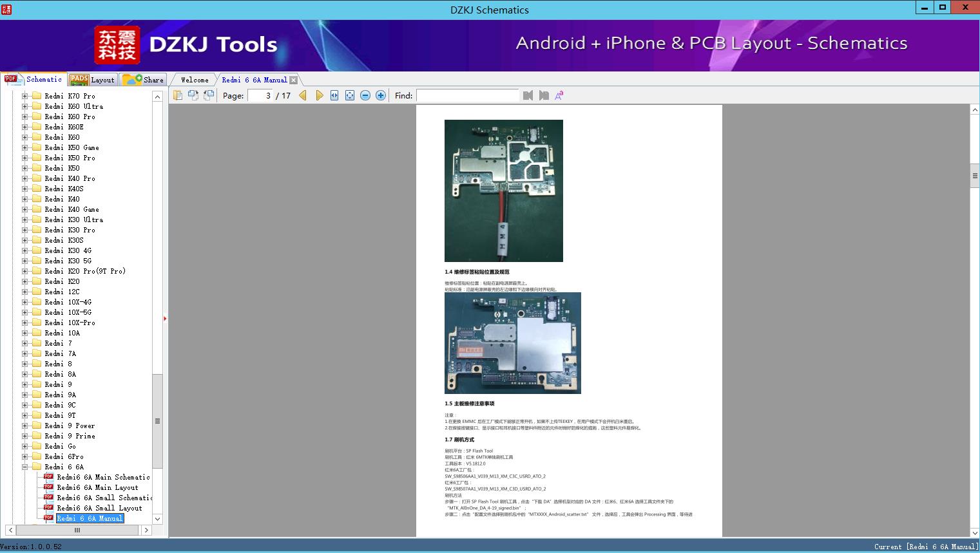This screenshot has height=553, width=980.
Task: Zoom out with the minus icon
Action: point(365,95)
